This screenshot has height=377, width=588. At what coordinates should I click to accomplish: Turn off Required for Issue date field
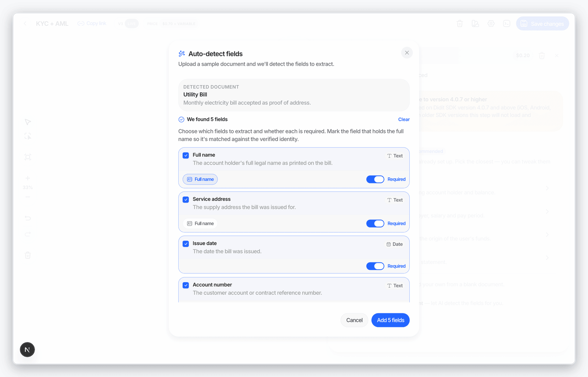[375, 266]
